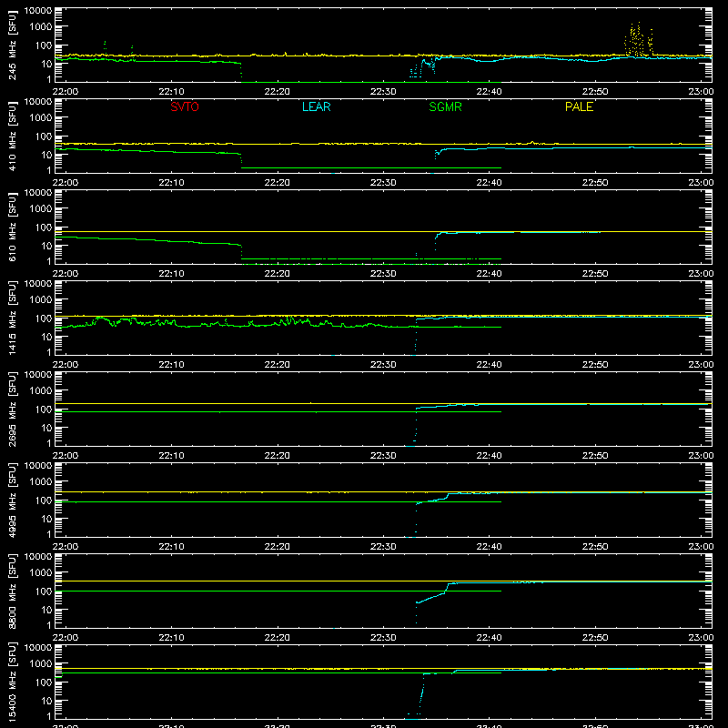The image size is (728, 728).
Task: Click the 22:20 tick under the 8800 MHz plot
Action: (x=278, y=638)
